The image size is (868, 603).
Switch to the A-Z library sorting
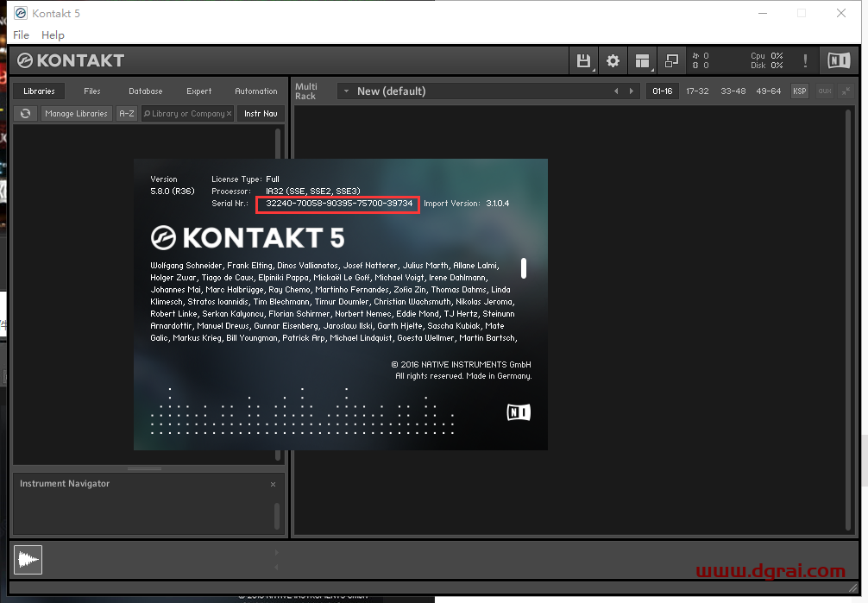click(126, 113)
